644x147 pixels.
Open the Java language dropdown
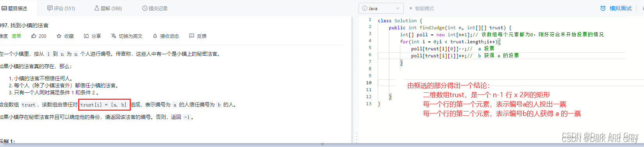[381, 8]
